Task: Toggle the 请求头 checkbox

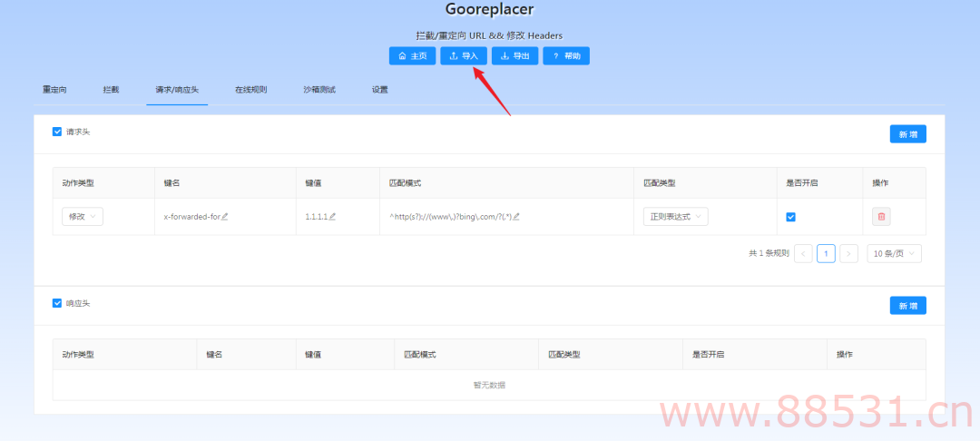Action: [x=57, y=132]
